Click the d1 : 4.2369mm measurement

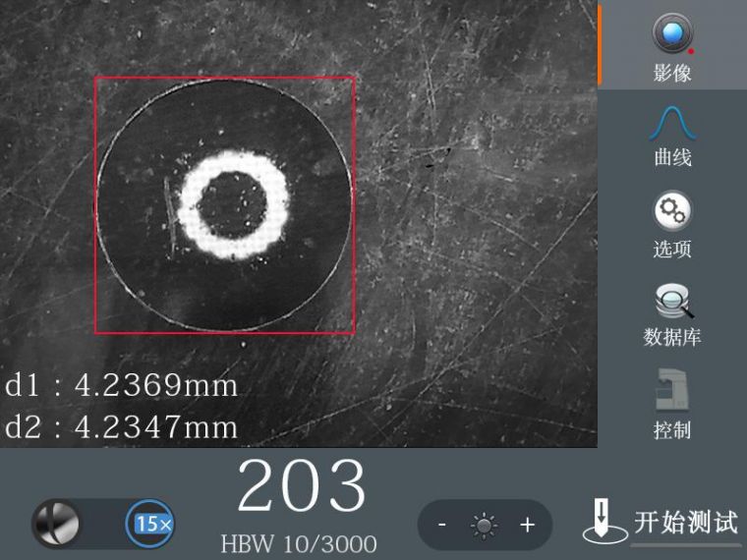(122, 386)
